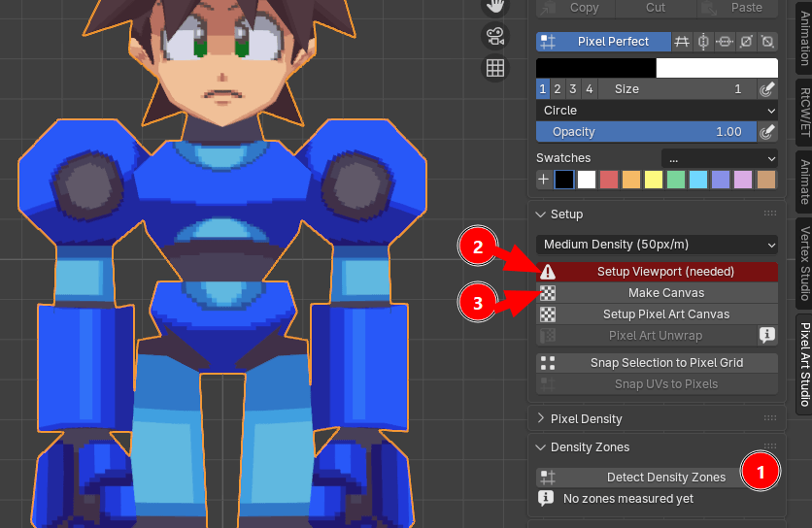Click the Size value field
This screenshot has width=812, height=528.
pos(677,89)
